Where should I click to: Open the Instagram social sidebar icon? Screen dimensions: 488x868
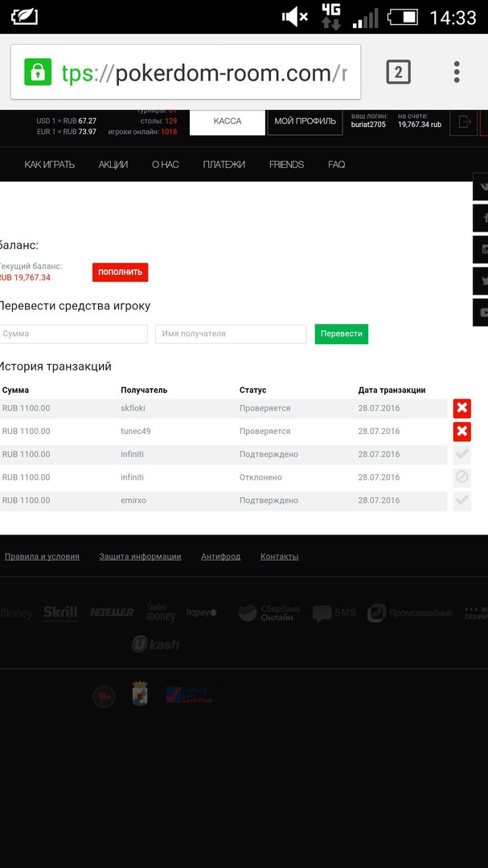click(481, 249)
